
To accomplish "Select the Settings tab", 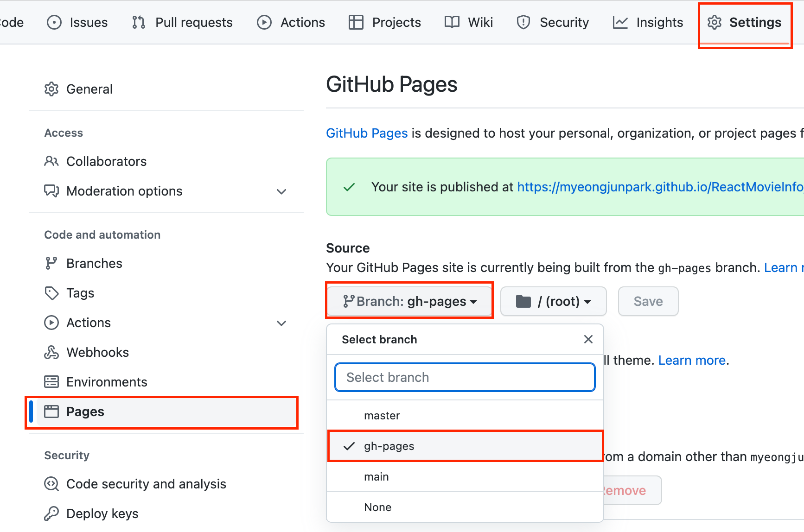I will click(x=744, y=22).
